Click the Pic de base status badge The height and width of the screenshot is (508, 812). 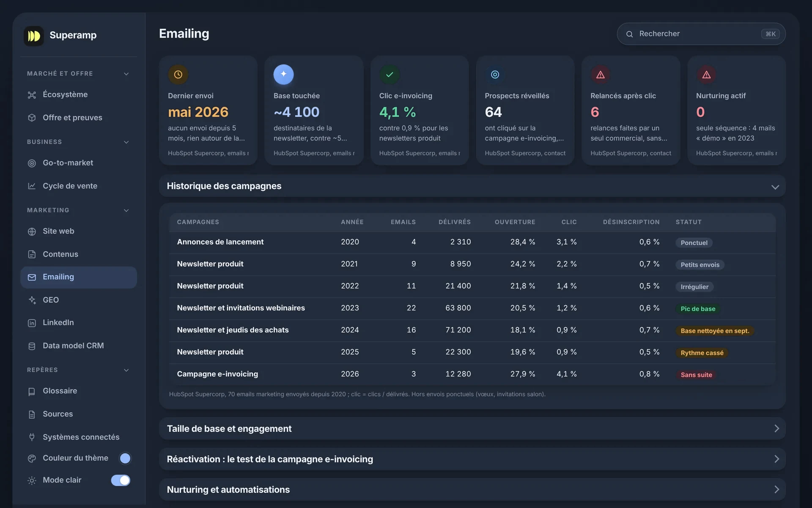pyautogui.click(x=698, y=309)
